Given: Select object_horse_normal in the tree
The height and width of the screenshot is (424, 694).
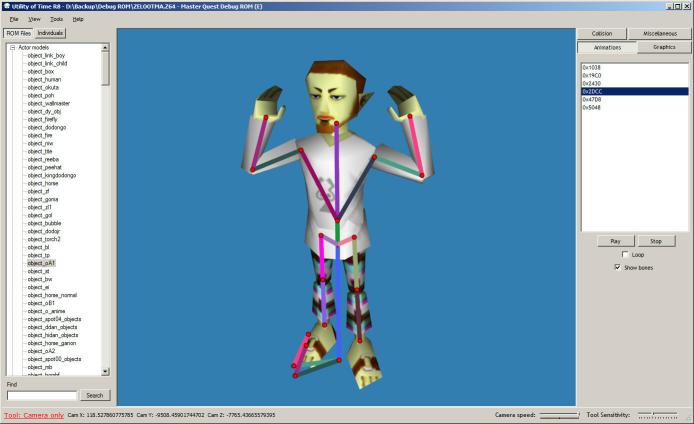Looking at the screenshot, I should (x=52, y=295).
